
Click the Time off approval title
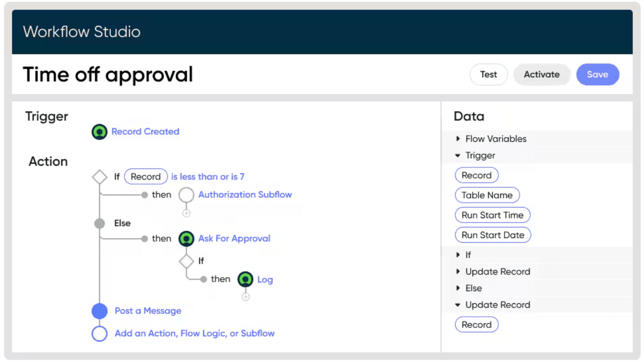[x=108, y=75]
